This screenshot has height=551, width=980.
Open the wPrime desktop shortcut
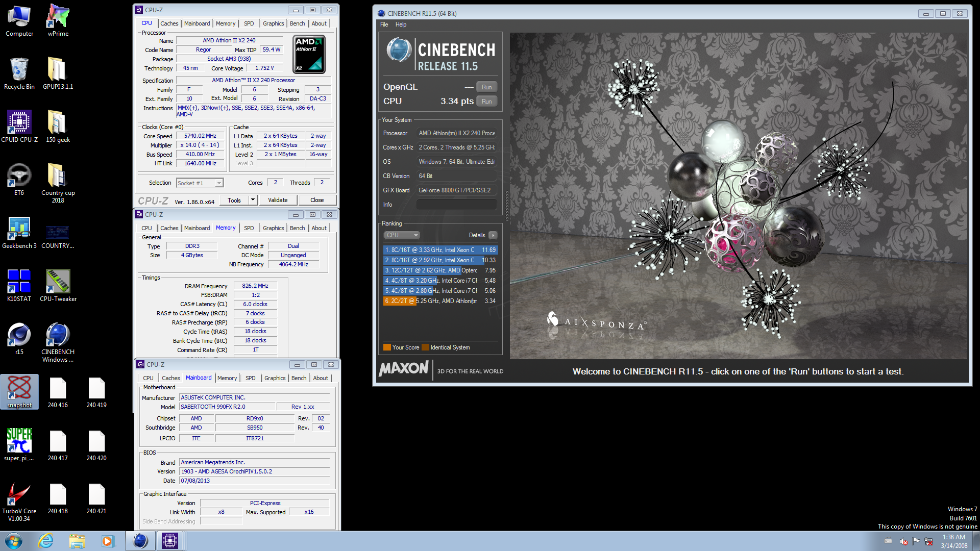[x=58, y=20]
